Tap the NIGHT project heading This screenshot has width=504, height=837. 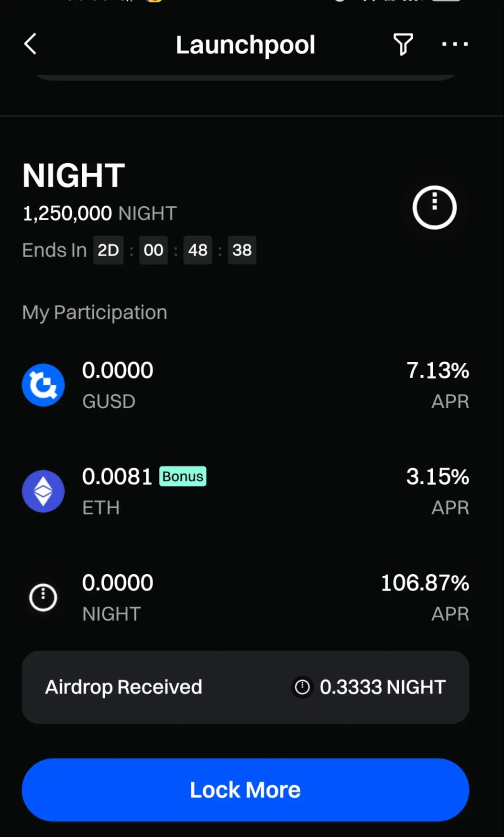coord(74,176)
